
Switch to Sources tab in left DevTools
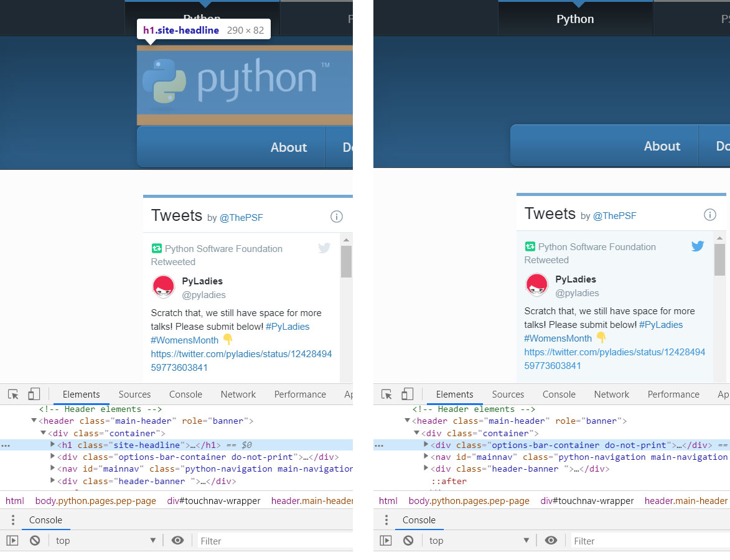click(x=134, y=394)
